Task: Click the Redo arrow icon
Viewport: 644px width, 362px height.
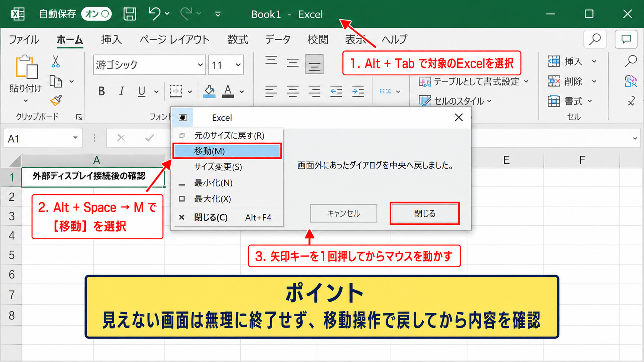Action: 186,14
